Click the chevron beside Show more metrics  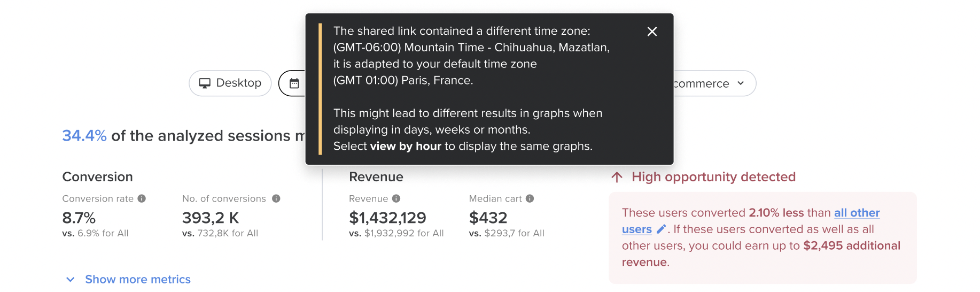point(70,279)
